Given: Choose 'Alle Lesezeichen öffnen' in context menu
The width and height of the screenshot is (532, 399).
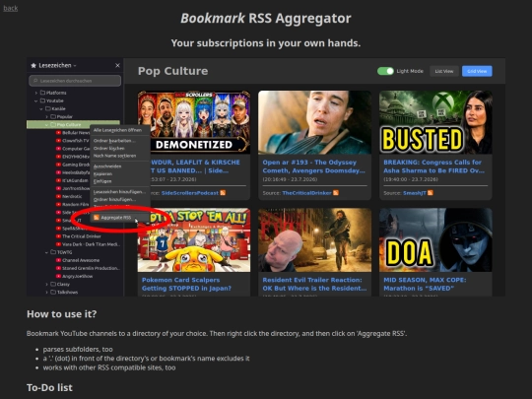Looking at the screenshot, I should (x=118, y=130).
